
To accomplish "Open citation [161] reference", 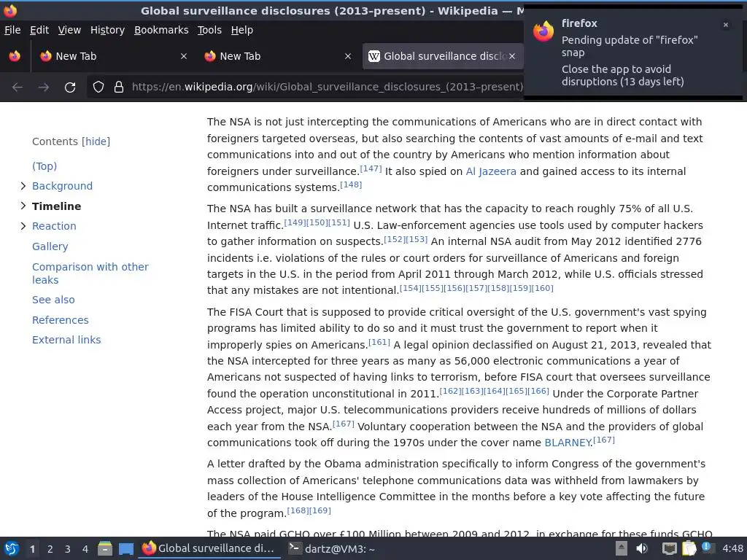I will (379, 342).
